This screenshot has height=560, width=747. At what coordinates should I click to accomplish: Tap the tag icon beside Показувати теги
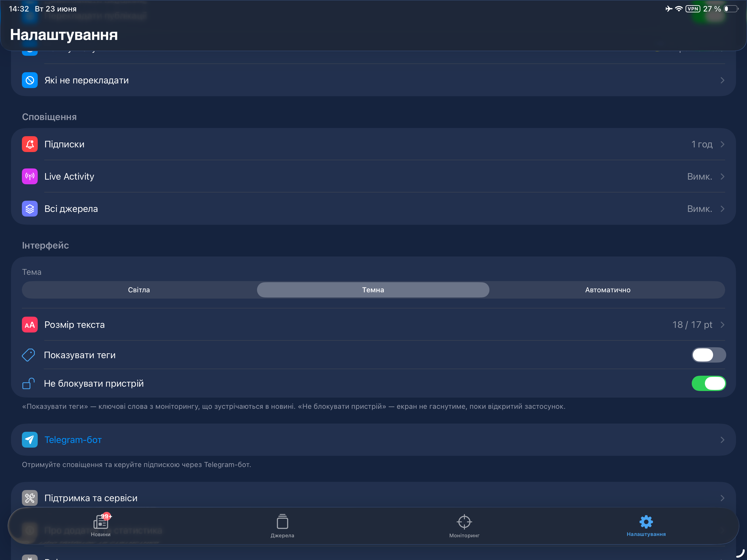click(29, 355)
